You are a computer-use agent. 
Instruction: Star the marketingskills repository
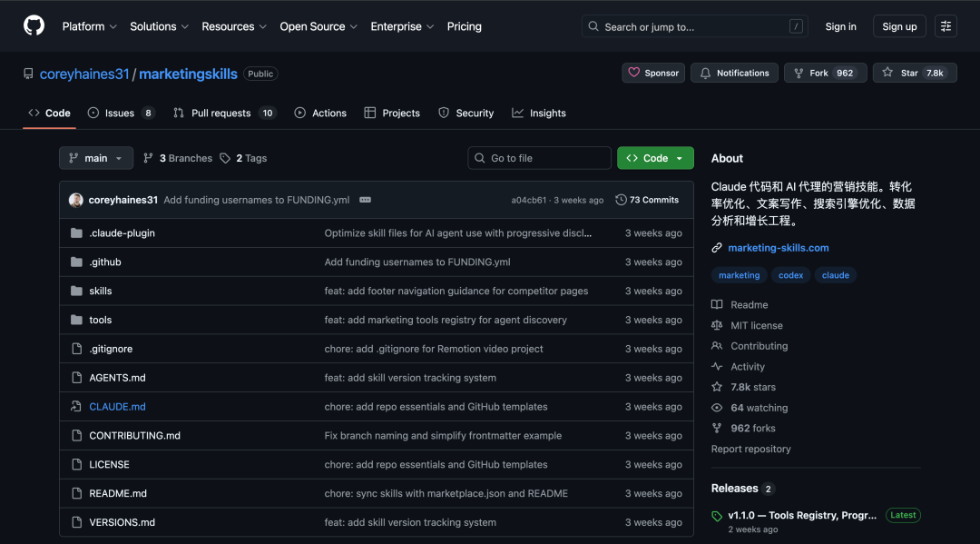(x=915, y=73)
